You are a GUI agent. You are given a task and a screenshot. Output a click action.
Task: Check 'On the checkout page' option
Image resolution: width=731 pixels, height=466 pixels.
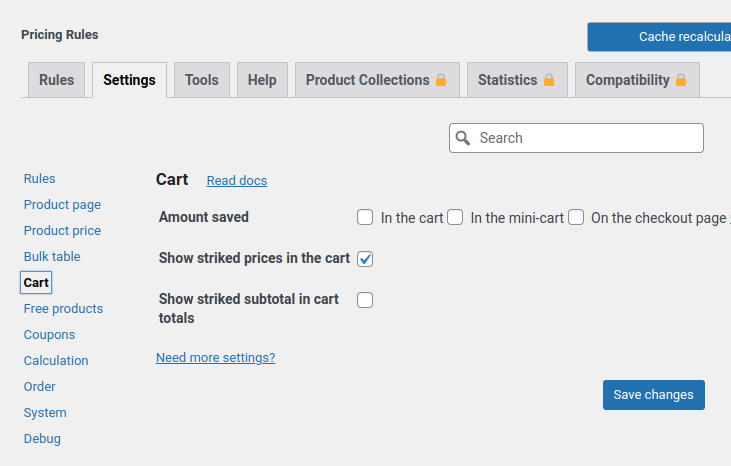click(576, 217)
